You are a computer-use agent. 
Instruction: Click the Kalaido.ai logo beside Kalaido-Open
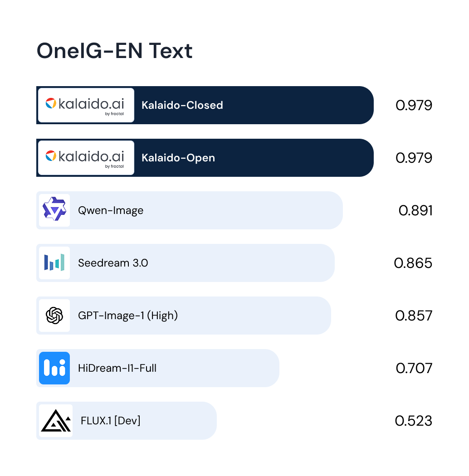(86, 158)
